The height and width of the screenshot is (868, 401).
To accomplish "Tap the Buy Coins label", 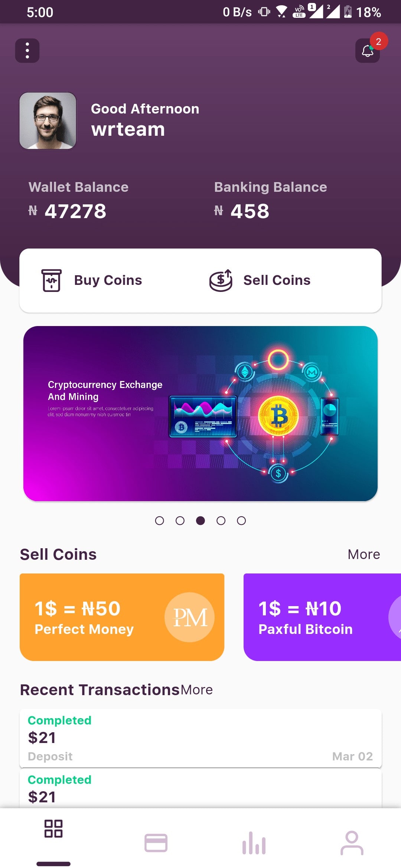I will (108, 280).
